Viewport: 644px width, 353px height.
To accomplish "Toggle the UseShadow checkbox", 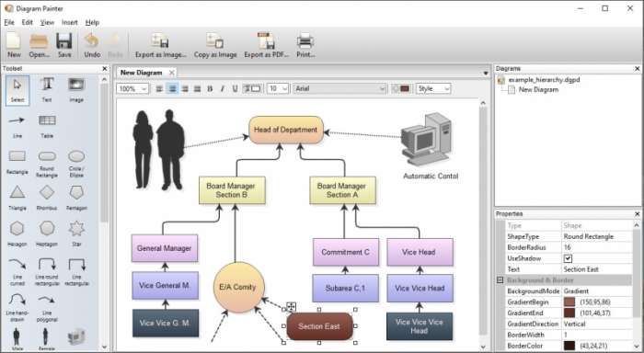I will coord(568,258).
